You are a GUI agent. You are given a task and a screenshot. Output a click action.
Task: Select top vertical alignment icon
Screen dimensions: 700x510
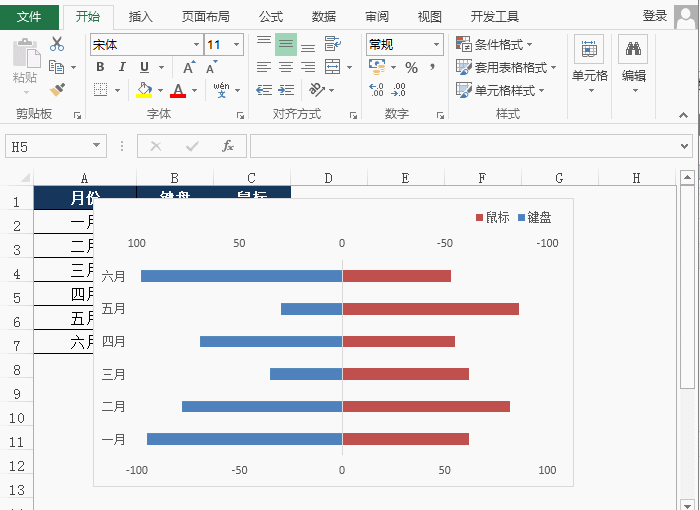264,44
